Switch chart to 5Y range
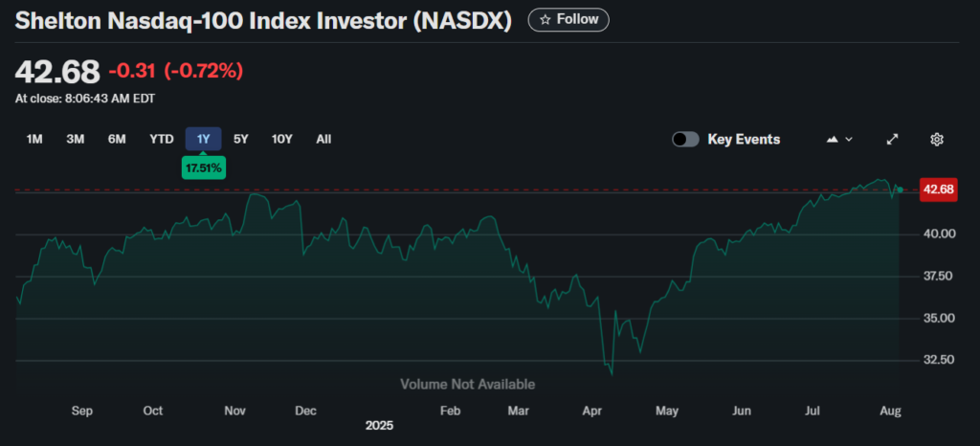 [240, 140]
